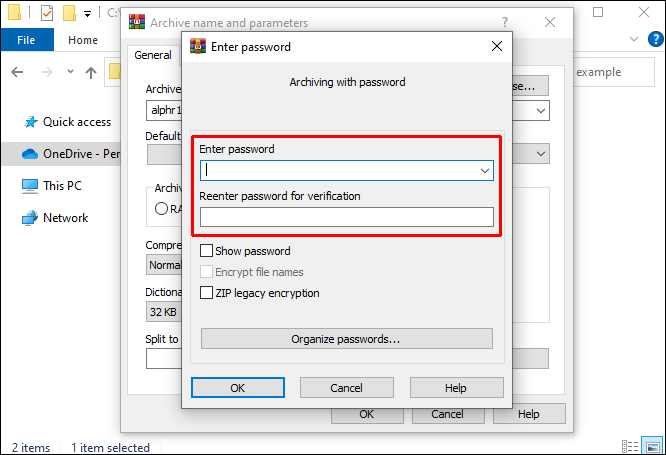Viewport: 666px width, 455px height.
Task: Open Quick access in navigation pane
Action: [x=76, y=122]
